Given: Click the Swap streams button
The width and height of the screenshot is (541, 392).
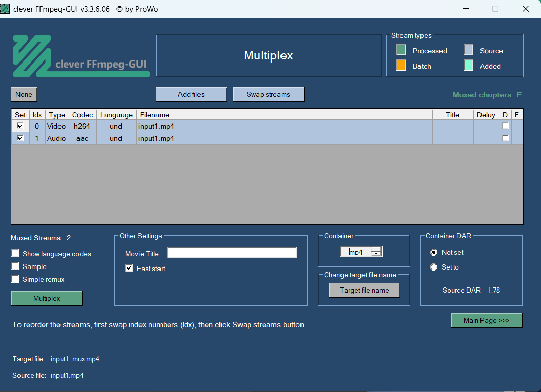Looking at the screenshot, I should pyautogui.click(x=268, y=94).
